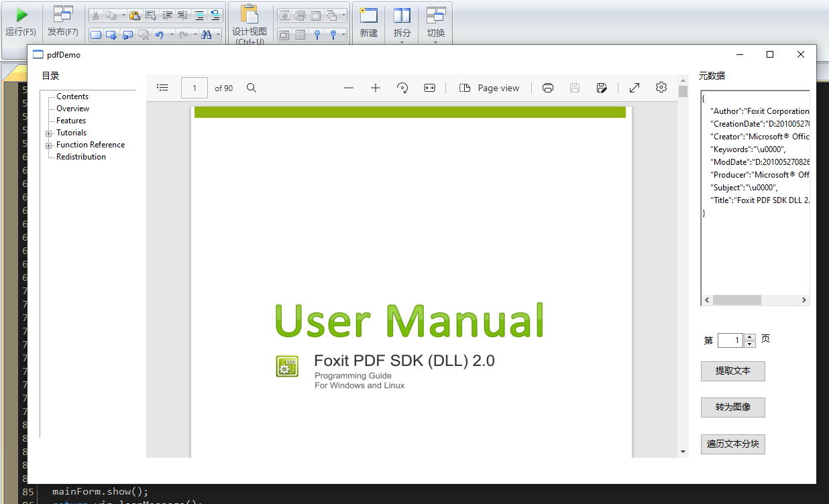The height and width of the screenshot is (504, 829).
Task: Open the dropdown arrow next to Copy icon
Action: point(123,15)
